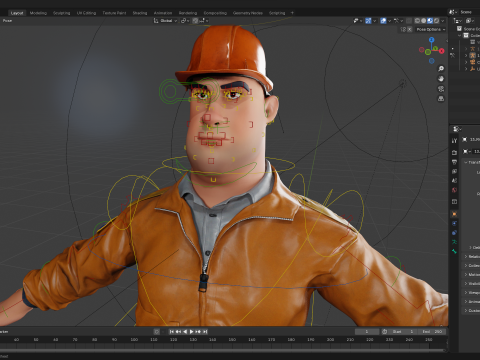The image size is (480, 360).
Task: Open the Global transform orientation dropdown
Action: [165, 21]
